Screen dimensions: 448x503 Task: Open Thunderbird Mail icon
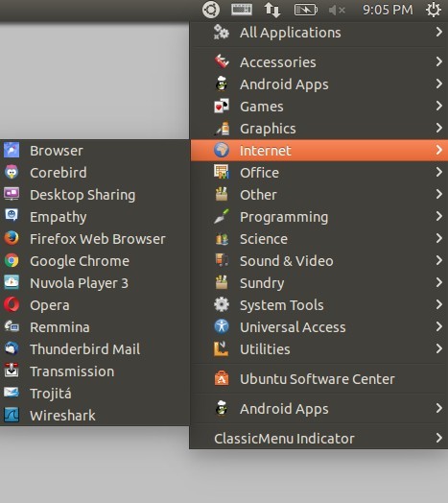12,348
